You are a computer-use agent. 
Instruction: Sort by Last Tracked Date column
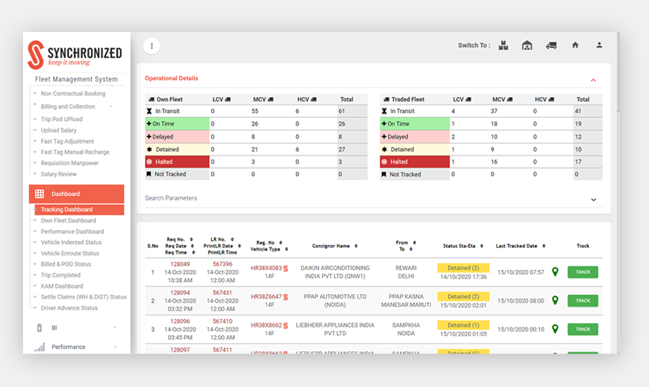[543, 246]
